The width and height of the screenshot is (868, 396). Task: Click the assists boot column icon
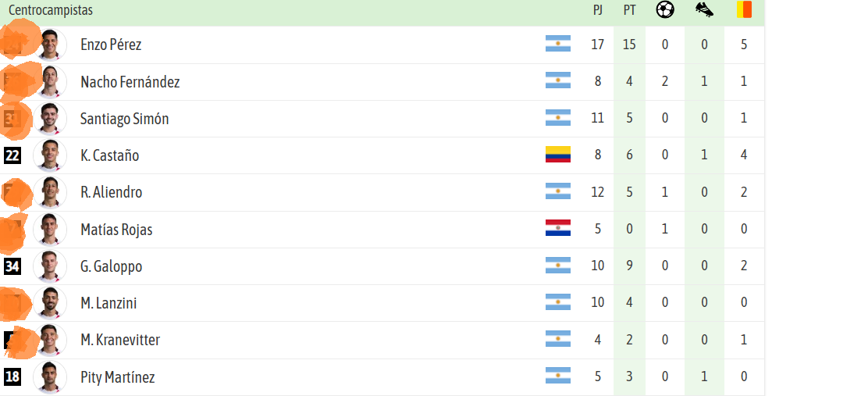(704, 9)
